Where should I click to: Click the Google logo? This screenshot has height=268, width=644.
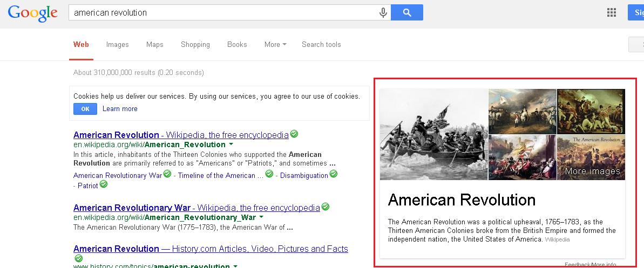pos(32,13)
